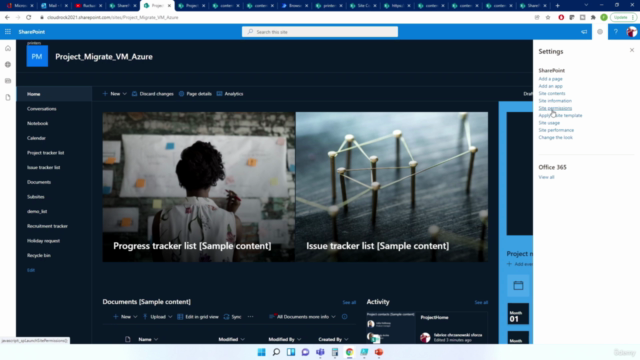
Task: Open news icon in left rail
Action: click(8, 81)
